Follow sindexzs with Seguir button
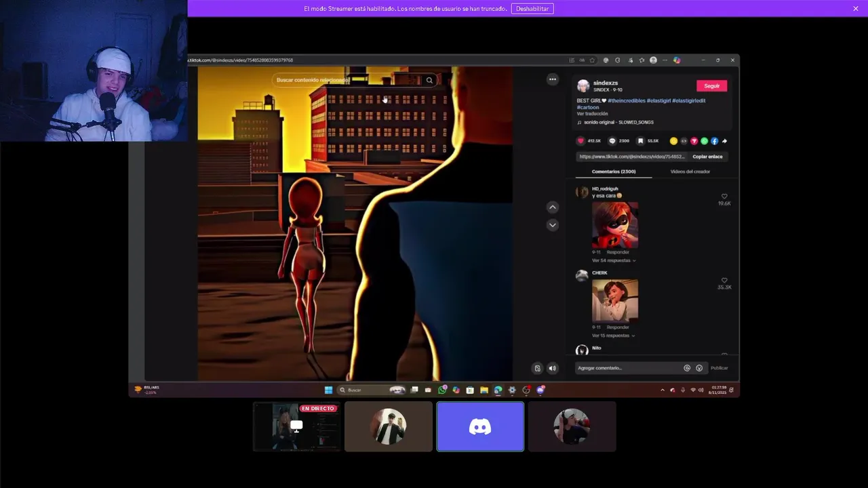The width and height of the screenshot is (868, 488). 712,86
